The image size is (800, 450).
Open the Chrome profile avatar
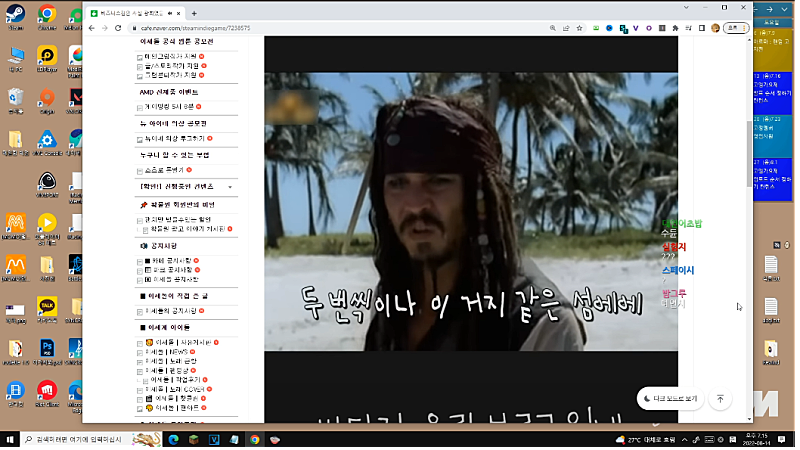[715, 28]
